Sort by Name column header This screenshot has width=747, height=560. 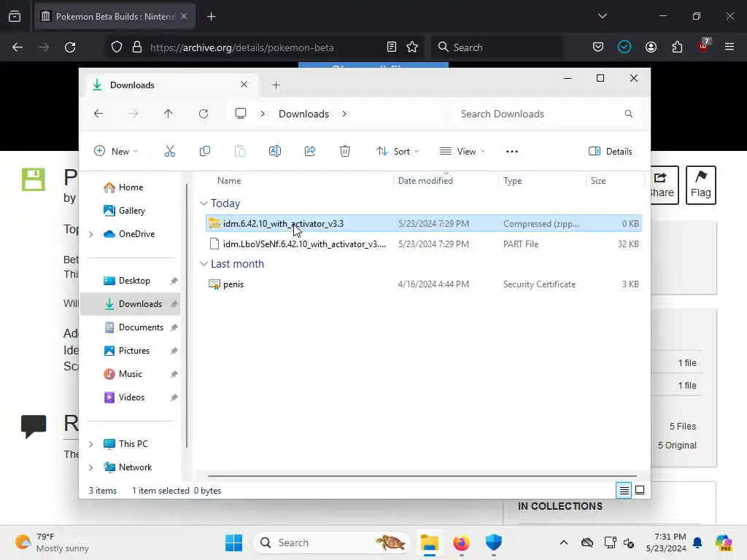point(229,181)
